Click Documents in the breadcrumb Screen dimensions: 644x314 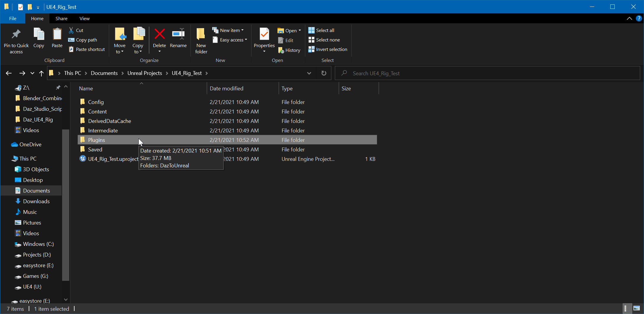pyautogui.click(x=104, y=73)
